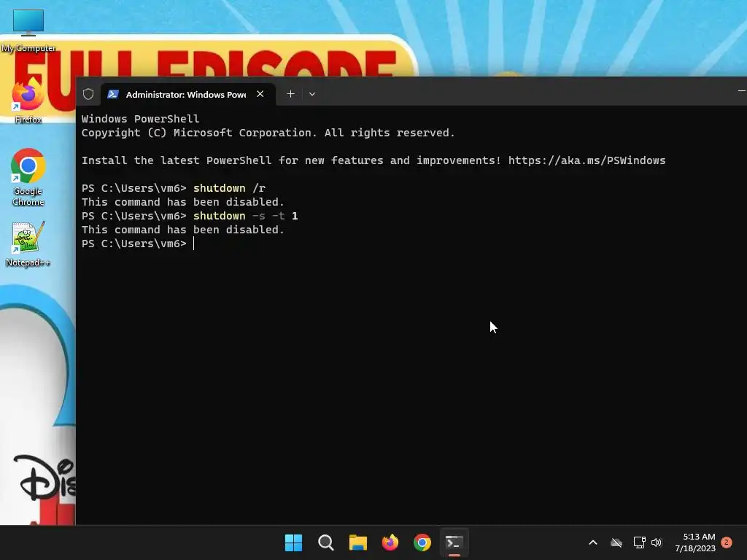Click the Terminal icon in taskbar
The width and height of the screenshot is (747, 560).
(x=454, y=542)
